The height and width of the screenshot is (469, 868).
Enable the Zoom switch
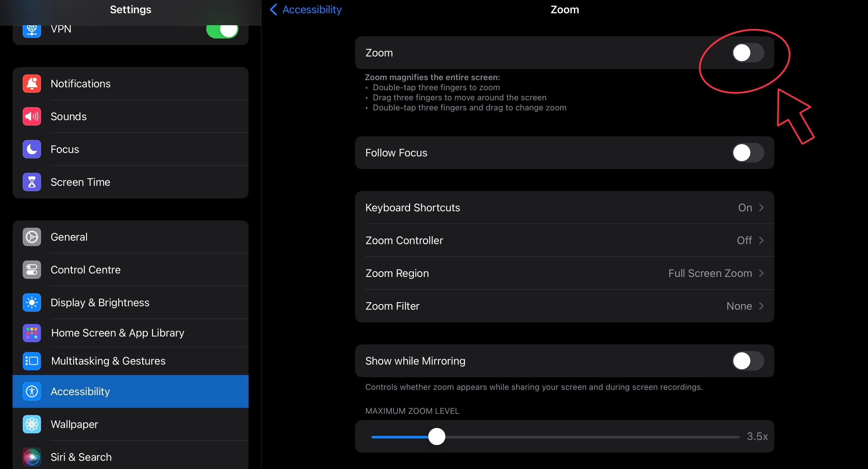[x=748, y=53]
